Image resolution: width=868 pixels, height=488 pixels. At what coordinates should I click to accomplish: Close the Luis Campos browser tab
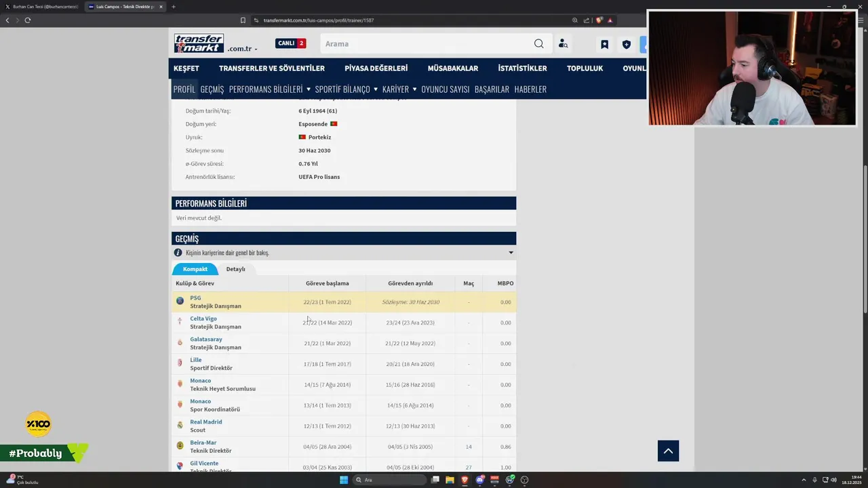[x=161, y=7]
